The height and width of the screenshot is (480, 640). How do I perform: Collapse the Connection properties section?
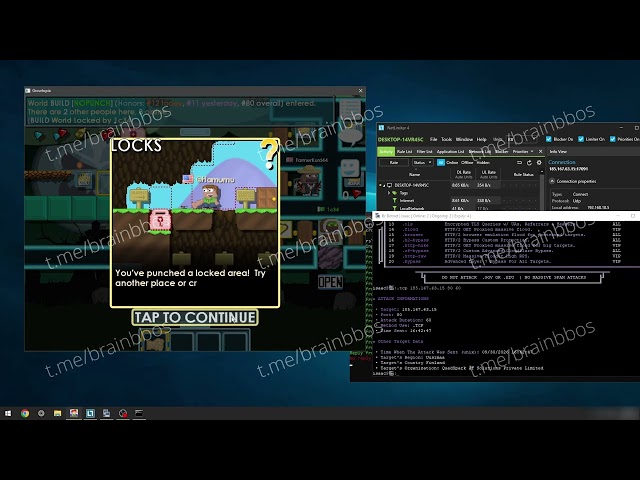coord(552,181)
